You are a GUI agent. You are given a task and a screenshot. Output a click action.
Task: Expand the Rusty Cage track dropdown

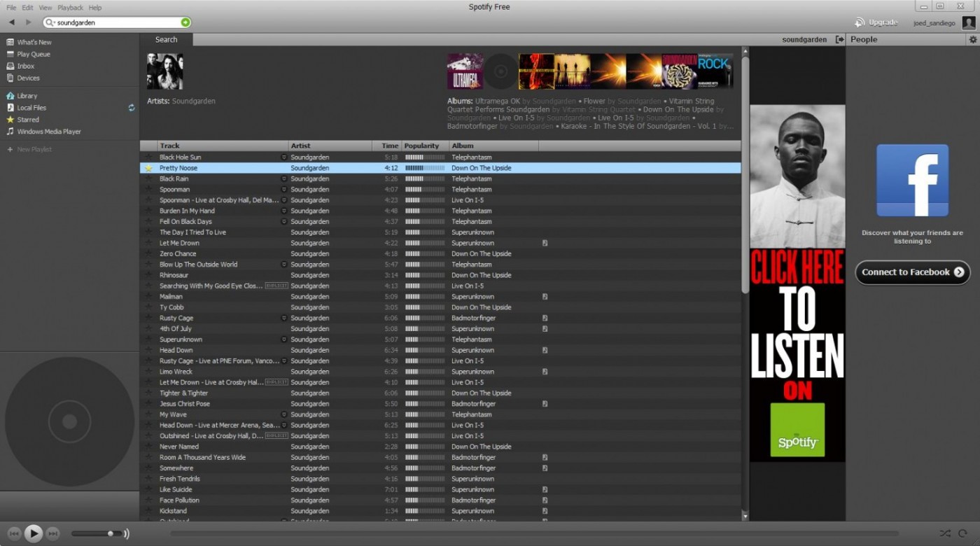click(x=283, y=318)
